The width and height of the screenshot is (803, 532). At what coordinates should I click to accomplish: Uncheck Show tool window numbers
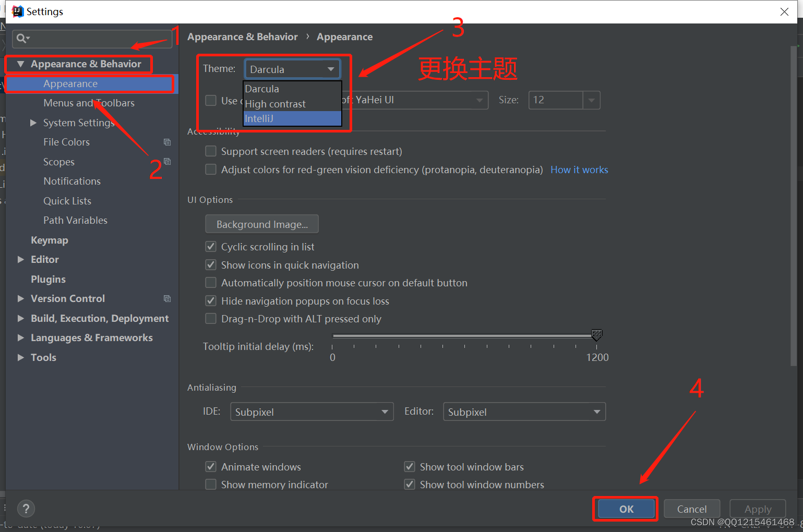[x=410, y=485]
